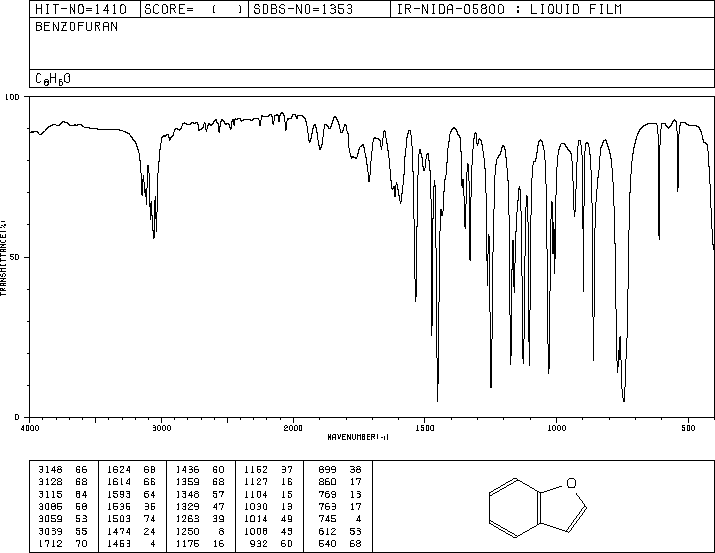715x553 pixels.
Task: Click the 763 peak row value
Action: point(327,506)
